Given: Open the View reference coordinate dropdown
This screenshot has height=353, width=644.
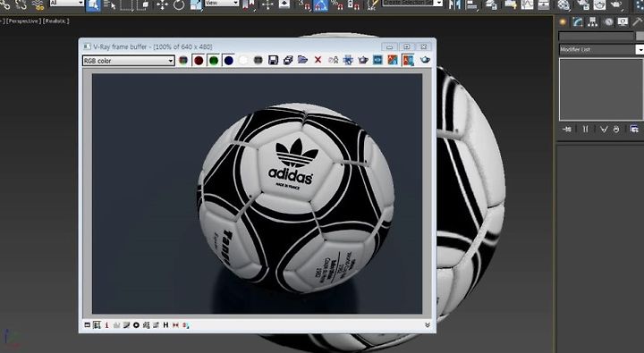Looking at the screenshot, I should 222,4.
